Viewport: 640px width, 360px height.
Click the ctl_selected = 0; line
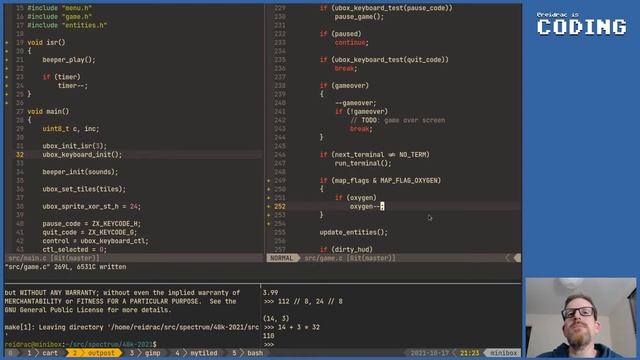click(75, 250)
